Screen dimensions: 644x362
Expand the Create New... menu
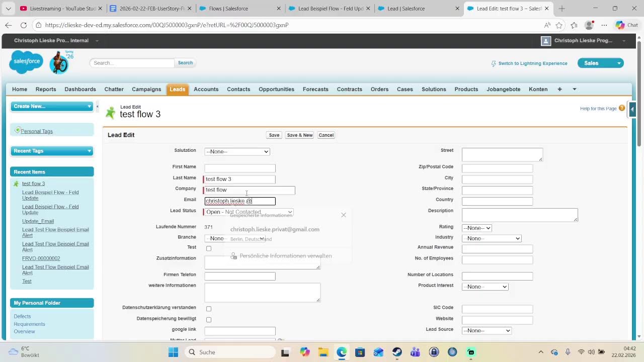point(52,106)
